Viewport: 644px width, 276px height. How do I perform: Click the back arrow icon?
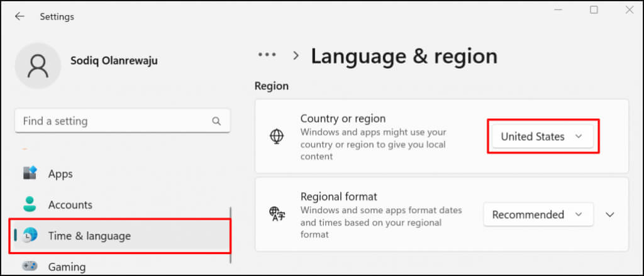19,16
